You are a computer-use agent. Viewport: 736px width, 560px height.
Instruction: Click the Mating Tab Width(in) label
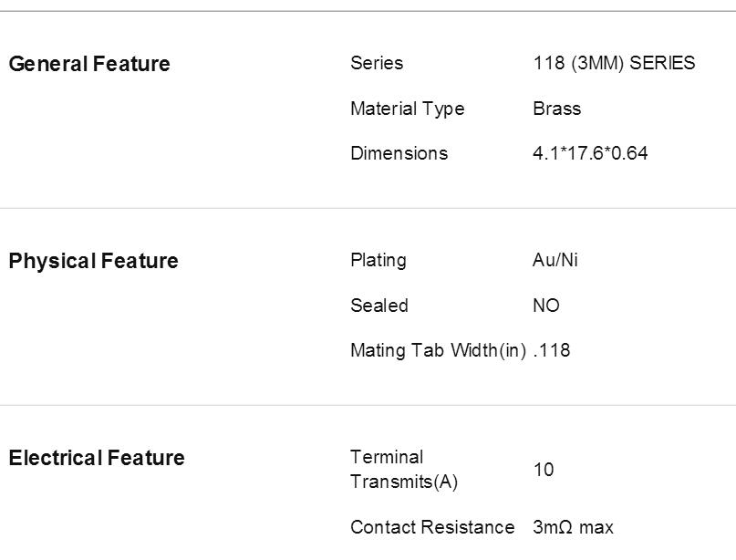(439, 350)
